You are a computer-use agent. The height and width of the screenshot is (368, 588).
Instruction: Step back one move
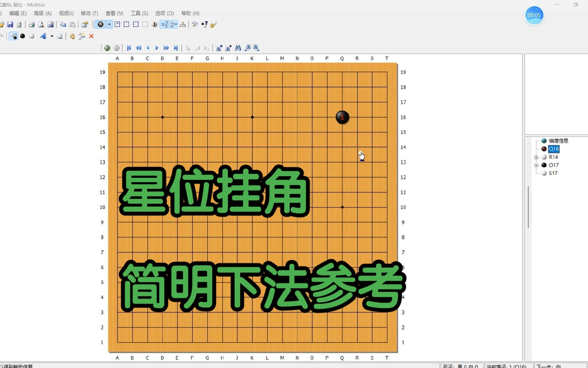coord(148,48)
